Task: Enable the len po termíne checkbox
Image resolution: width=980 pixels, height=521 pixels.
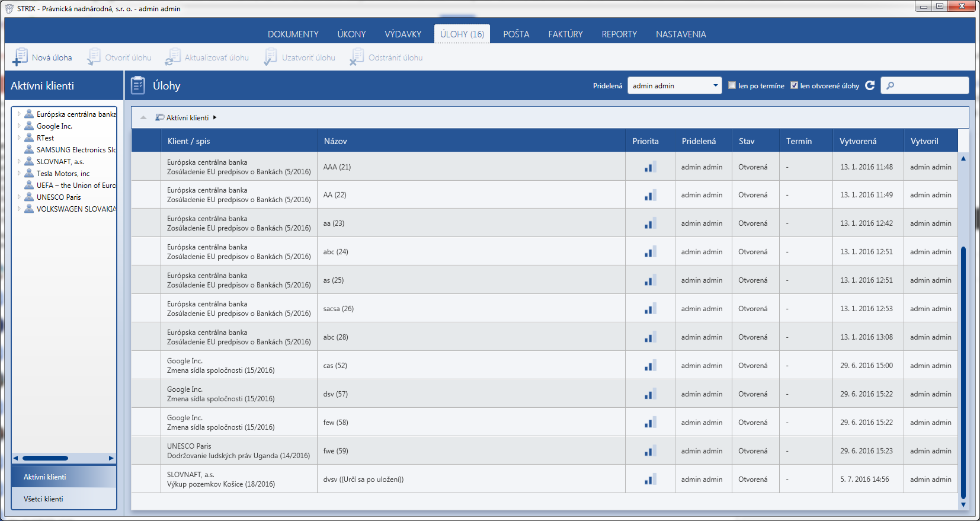Action: pyautogui.click(x=732, y=85)
